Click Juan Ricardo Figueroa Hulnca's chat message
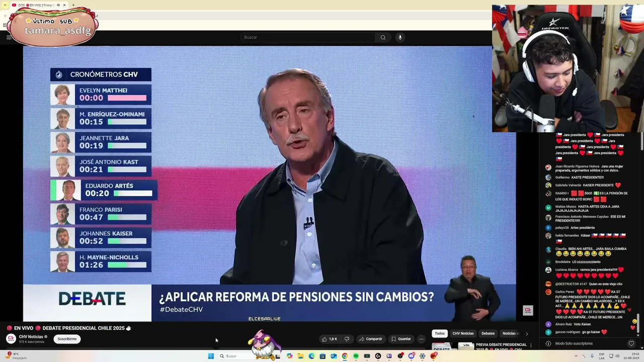Screen dimensions: 644x362 (x=588, y=168)
